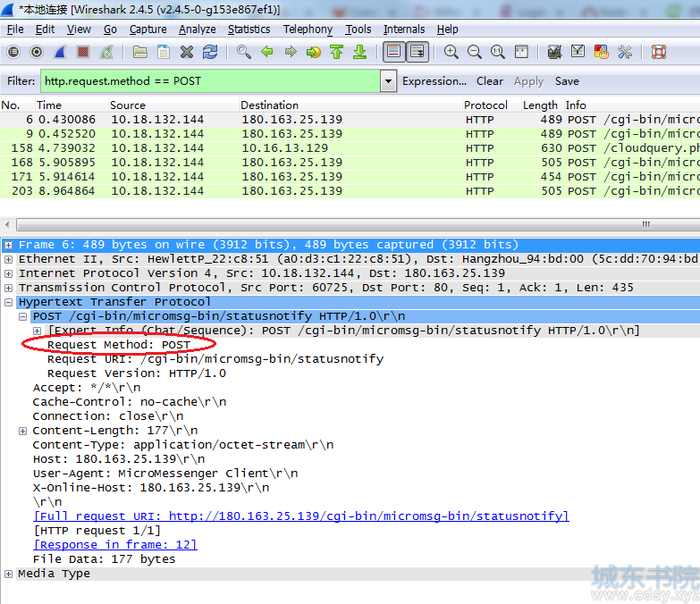The width and height of the screenshot is (700, 604).
Task: Go back in packet history
Action: [267, 52]
